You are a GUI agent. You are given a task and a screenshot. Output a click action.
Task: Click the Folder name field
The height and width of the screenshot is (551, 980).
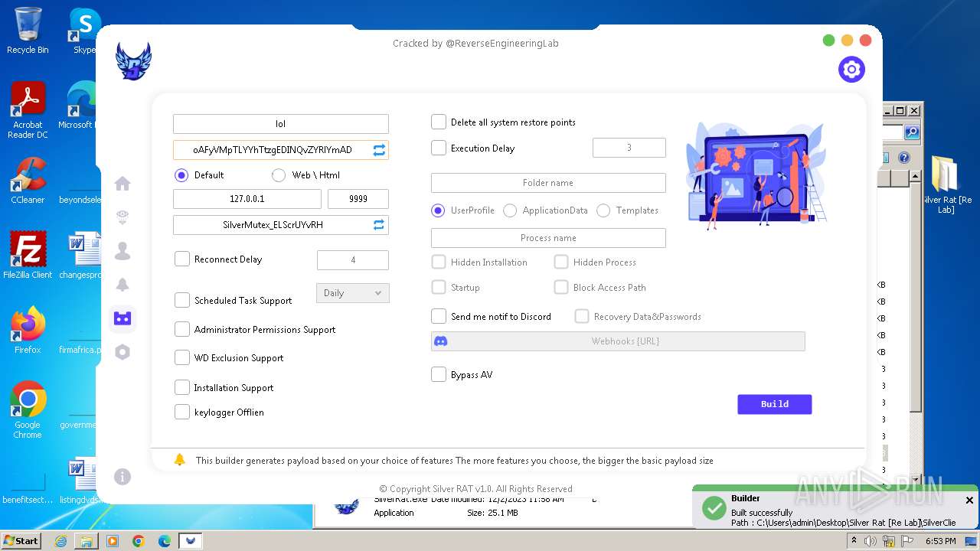(548, 183)
